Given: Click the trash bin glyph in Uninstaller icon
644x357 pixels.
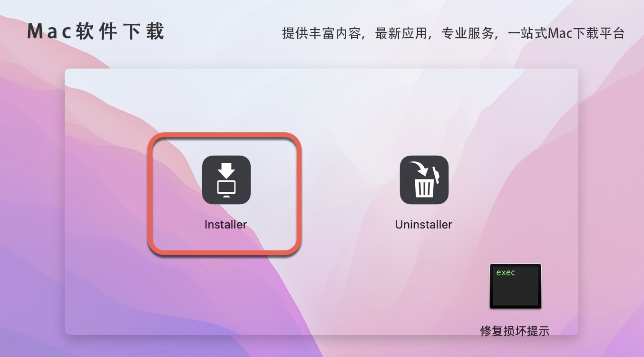Looking at the screenshot, I should [424, 187].
